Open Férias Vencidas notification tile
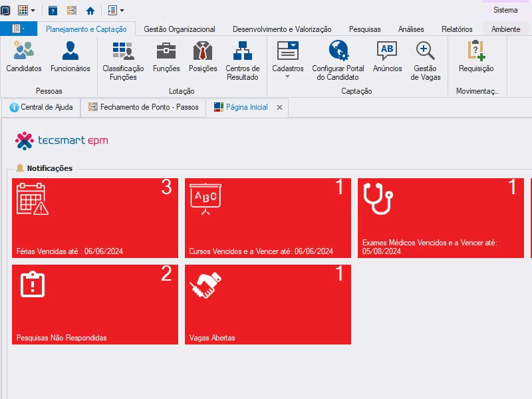The height and width of the screenshot is (399, 532). (x=95, y=218)
